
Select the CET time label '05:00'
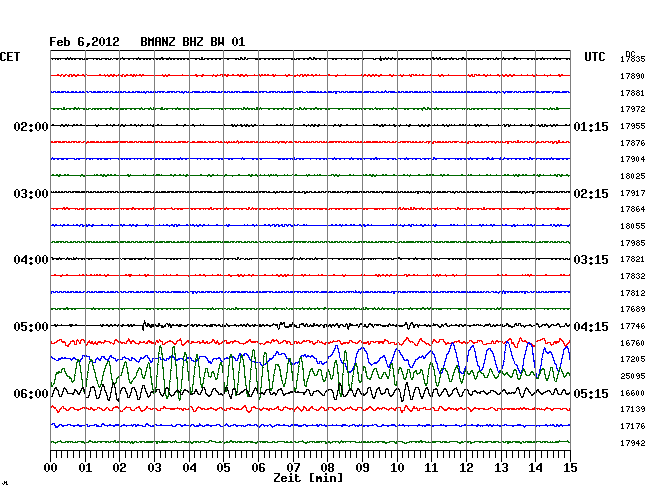point(31,327)
